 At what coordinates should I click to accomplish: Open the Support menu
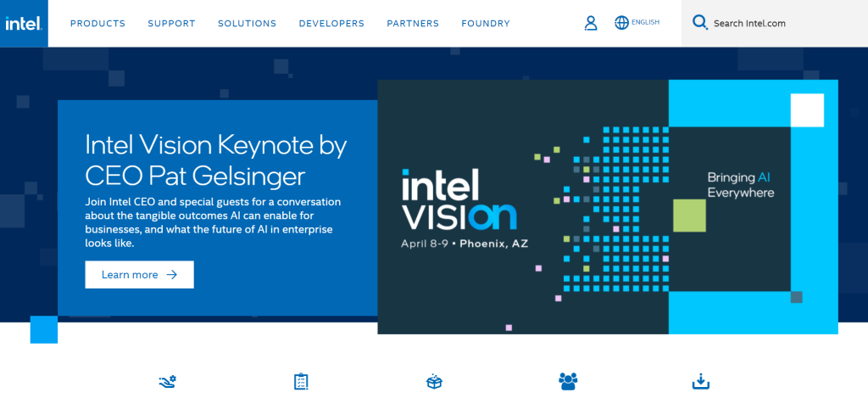click(171, 23)
